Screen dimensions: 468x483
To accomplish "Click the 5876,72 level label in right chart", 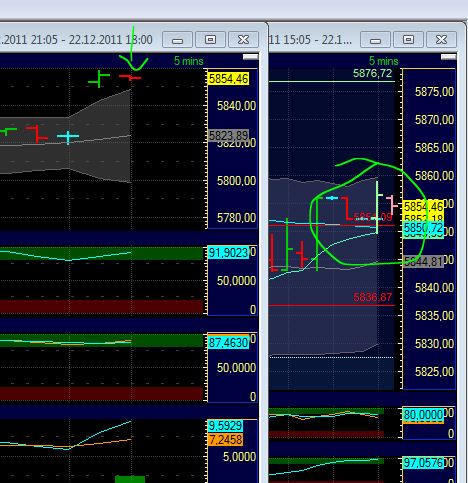I will coord(372,73).
